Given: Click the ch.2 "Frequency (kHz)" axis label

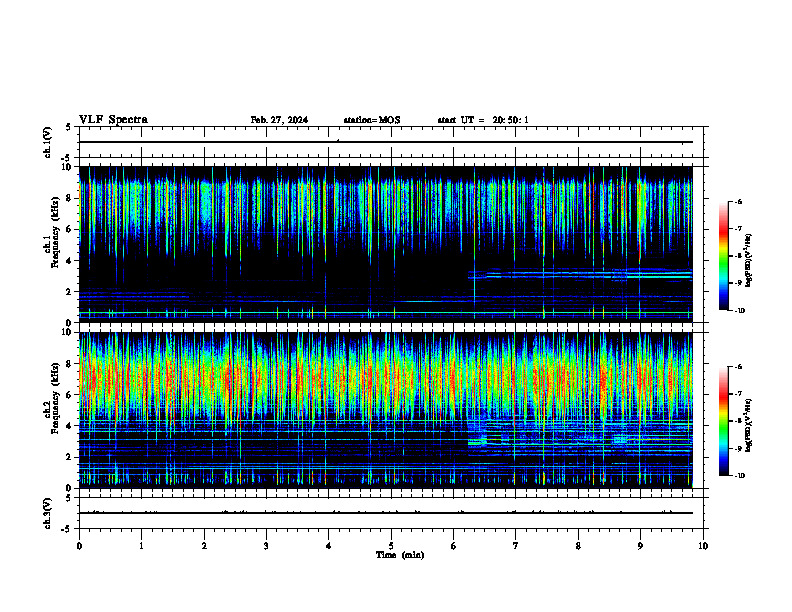Looking at the screenshot, I should tap(55, 398).
